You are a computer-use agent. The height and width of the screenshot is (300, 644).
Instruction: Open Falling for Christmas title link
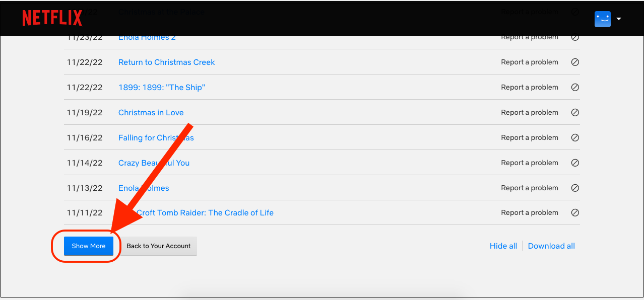pos(156,138)
